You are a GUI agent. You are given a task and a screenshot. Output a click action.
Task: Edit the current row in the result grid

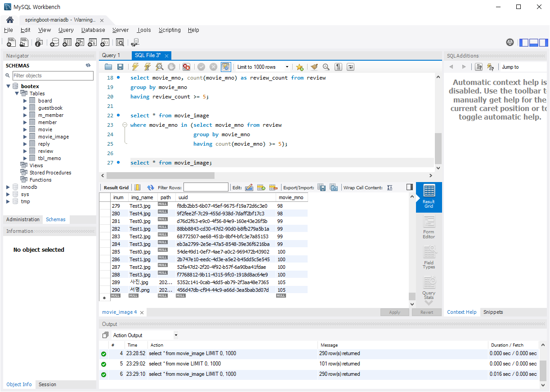pyautogui.click(x=249, y=187)
